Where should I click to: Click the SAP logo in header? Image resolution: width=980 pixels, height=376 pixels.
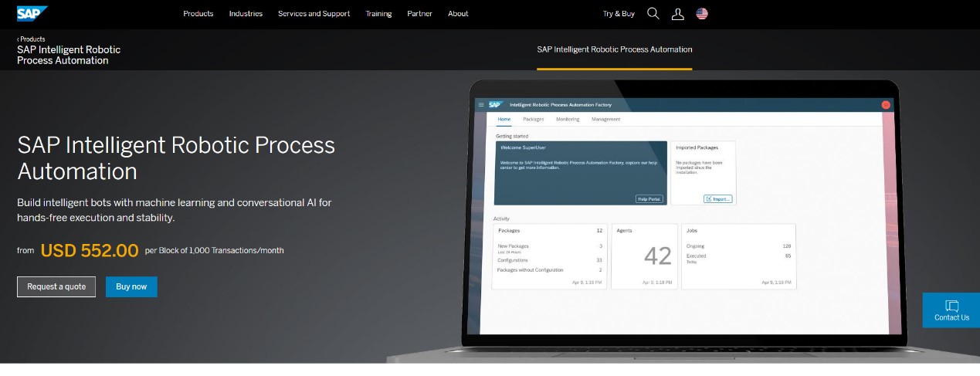[32, 13]
